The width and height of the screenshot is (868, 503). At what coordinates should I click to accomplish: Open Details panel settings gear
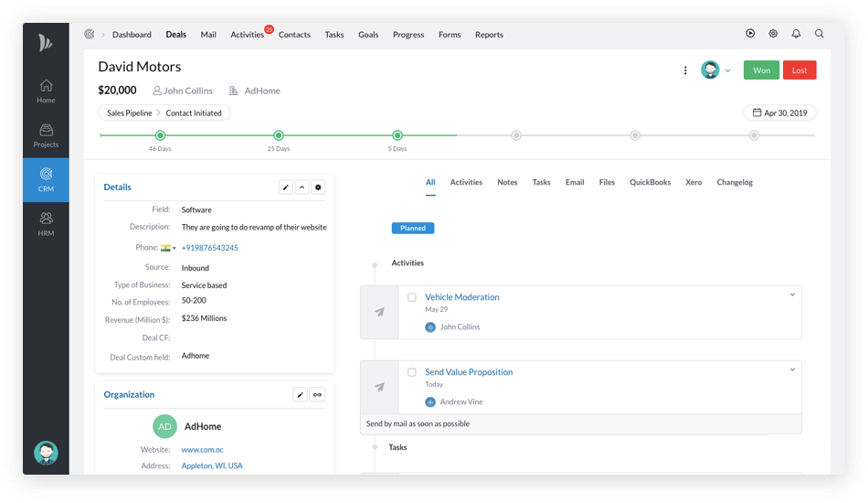(x=318, y=187)
